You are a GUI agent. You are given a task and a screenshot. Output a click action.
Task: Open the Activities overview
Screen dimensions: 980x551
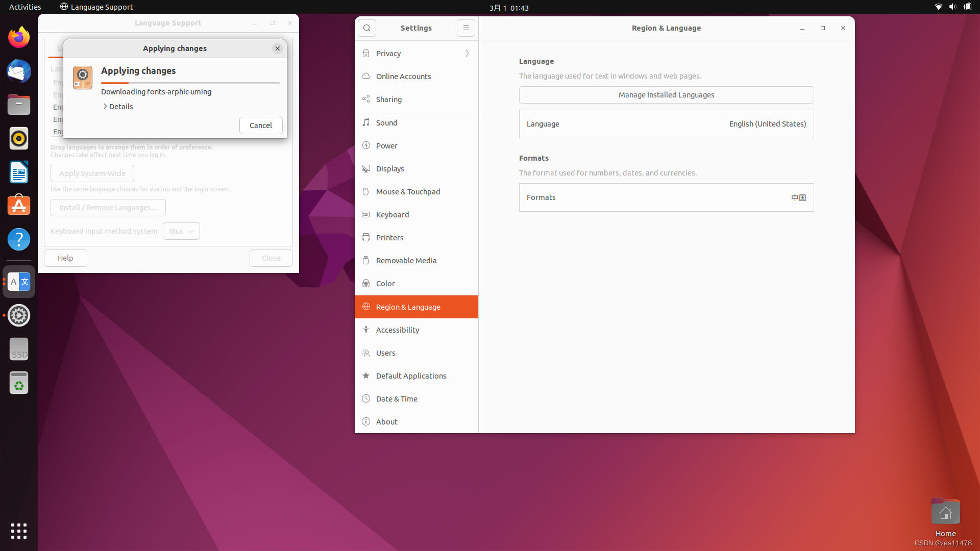24,7
